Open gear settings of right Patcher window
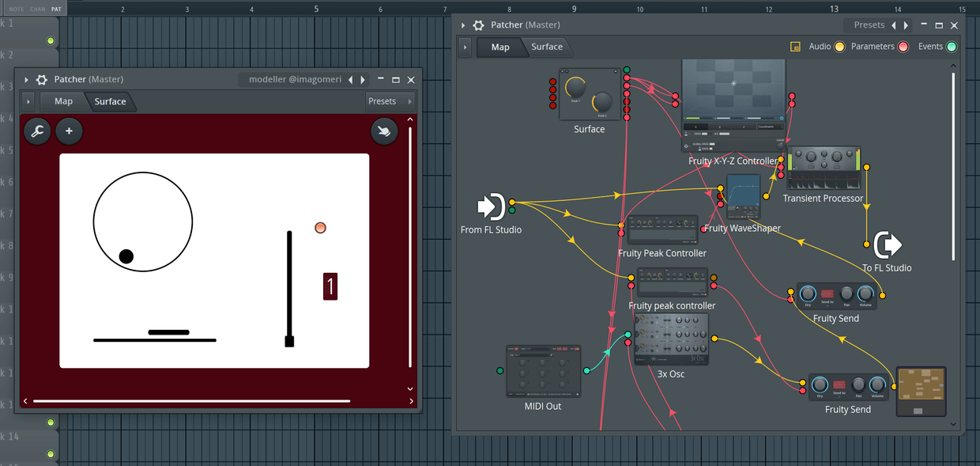 (x=478, y=25)
